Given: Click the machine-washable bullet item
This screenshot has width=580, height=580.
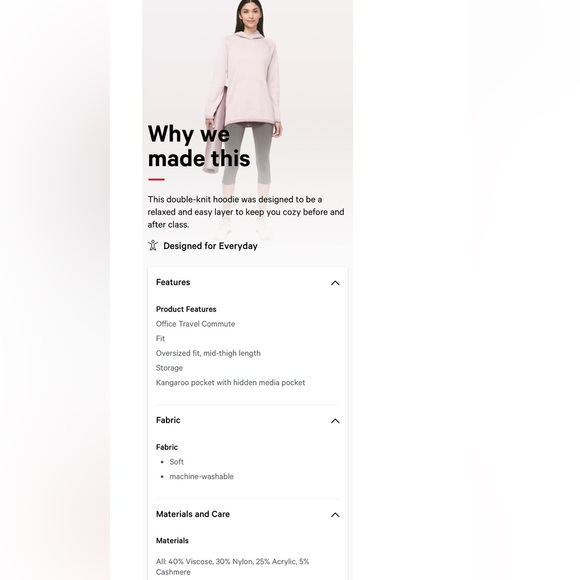Looking at the screenshot, I should point(201,476).
